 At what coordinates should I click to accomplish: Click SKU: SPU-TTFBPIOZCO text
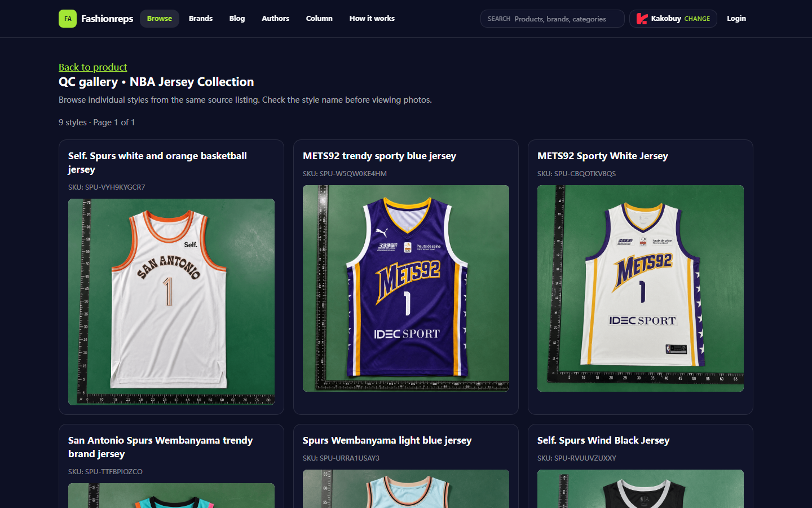(x=105, y=472)
